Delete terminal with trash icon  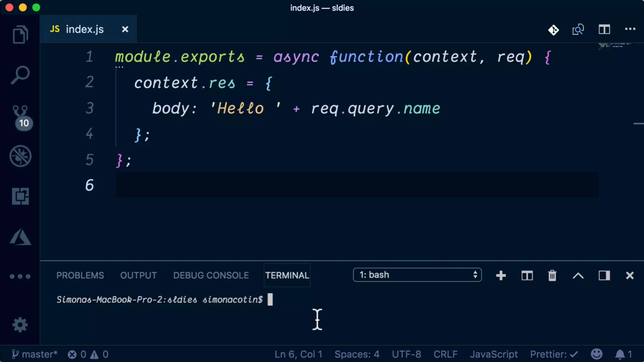(x=552, y=276)
